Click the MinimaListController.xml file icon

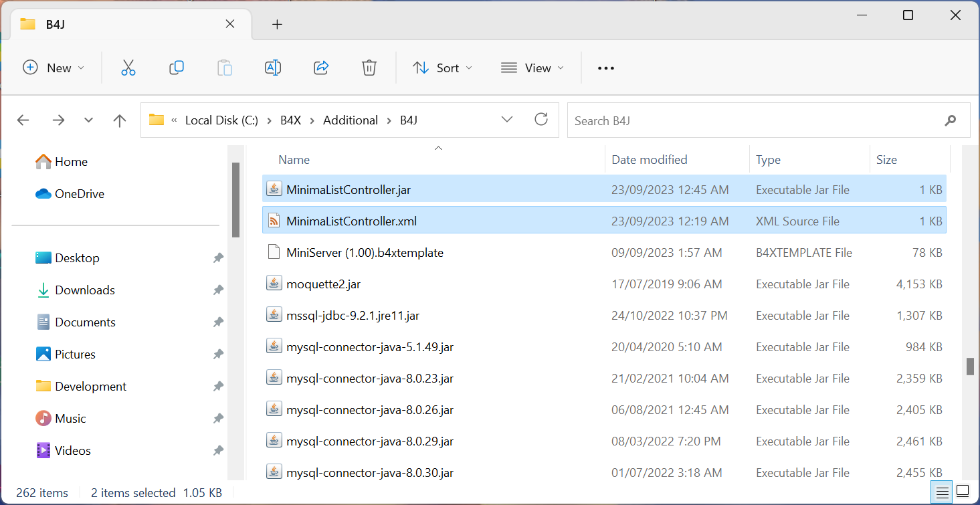(x=274, y=221)
